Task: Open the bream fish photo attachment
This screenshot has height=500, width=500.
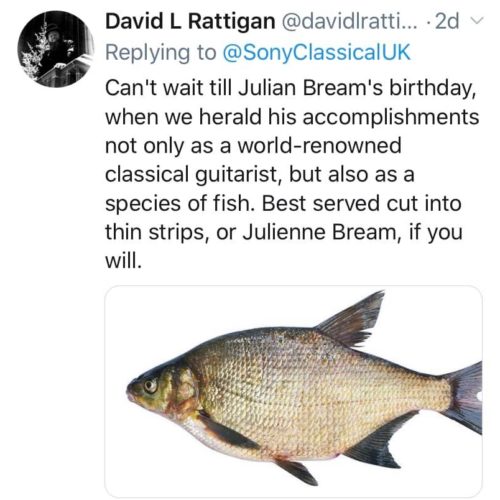Action: pyautogui.click(x=294, y=391)
